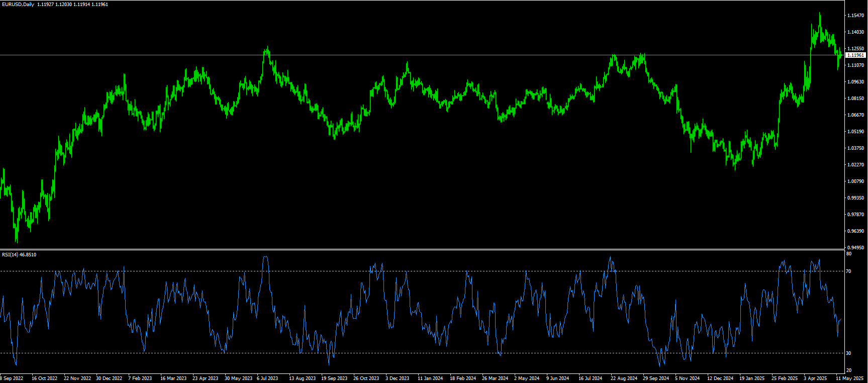
Task: Click the 1.02270 price axis label
Action: click(x=855, y=165)
